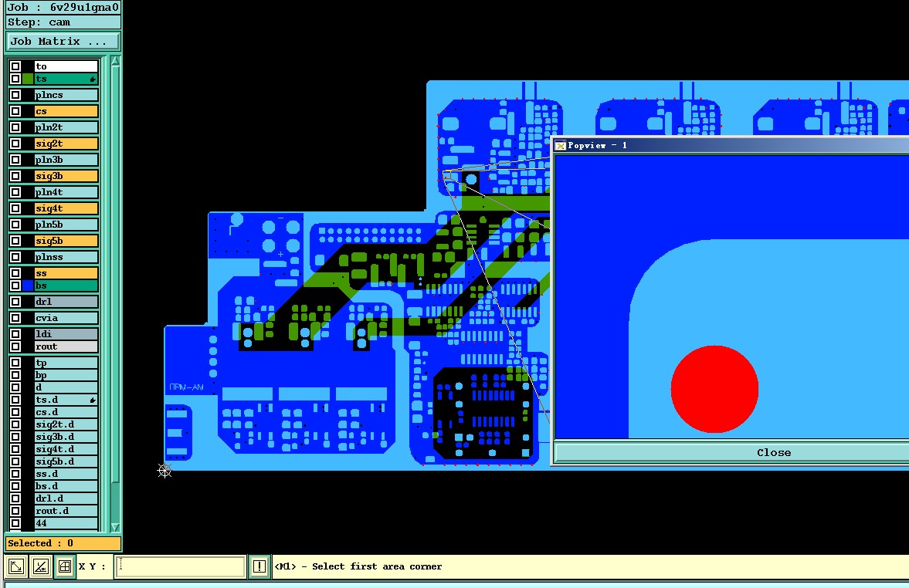Toggle the checkbox for layer sig2t
Image resolution: width=909 pixels, height=588 pixels.
15,144
